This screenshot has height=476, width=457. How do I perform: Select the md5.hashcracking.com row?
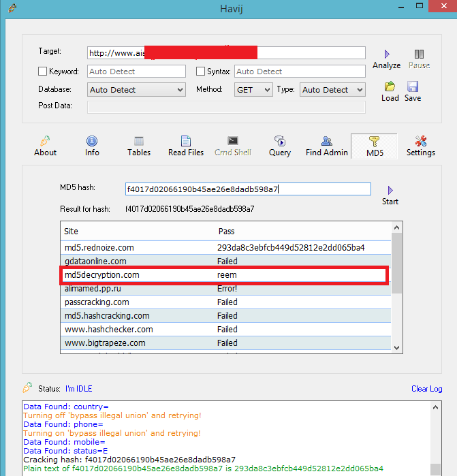pyautogui.click(x=225, y=316)
